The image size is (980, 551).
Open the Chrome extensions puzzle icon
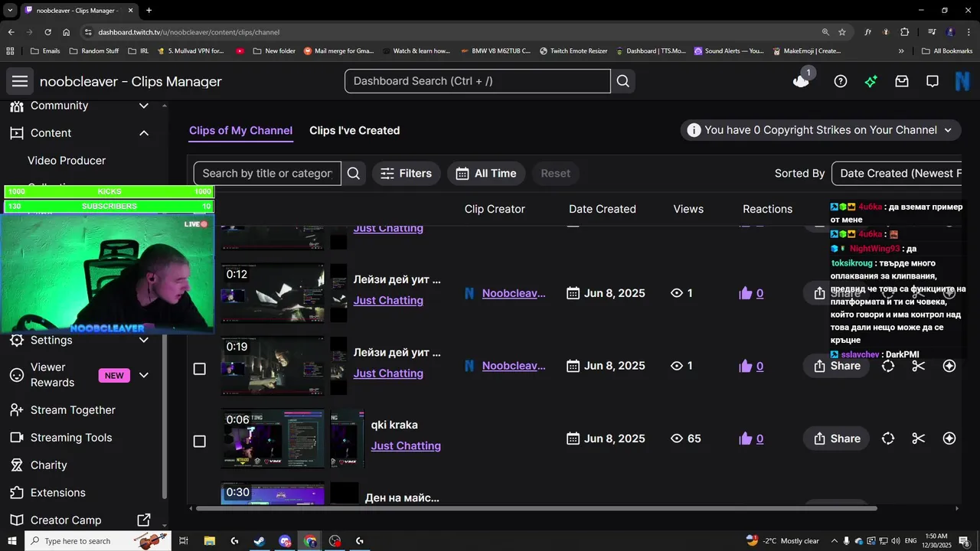pyautogui.click(x=905, y=32)
